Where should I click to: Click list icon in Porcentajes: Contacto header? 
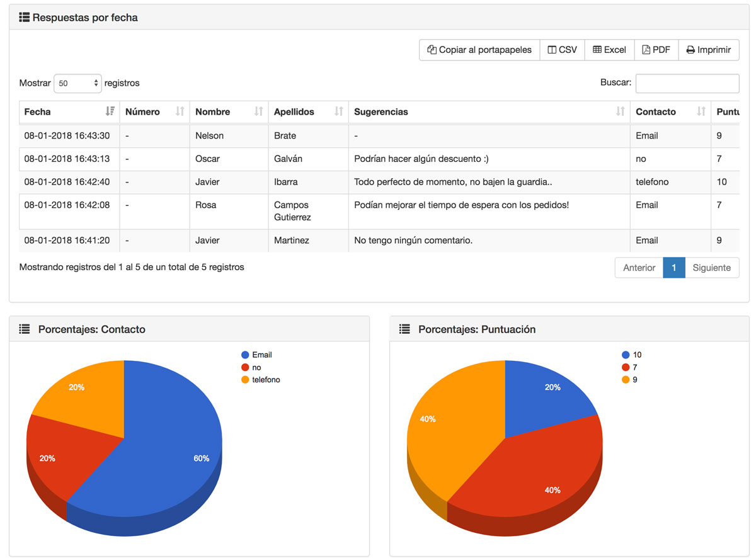25,329
